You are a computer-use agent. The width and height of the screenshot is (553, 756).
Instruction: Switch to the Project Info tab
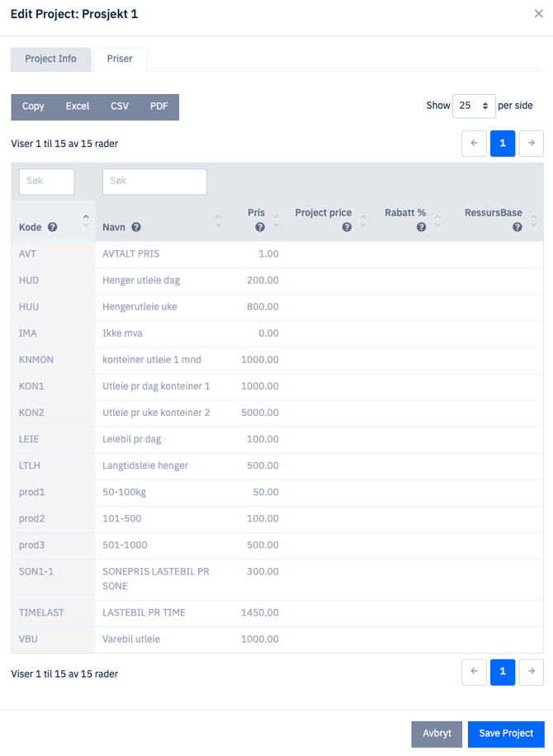click(50, 59)
